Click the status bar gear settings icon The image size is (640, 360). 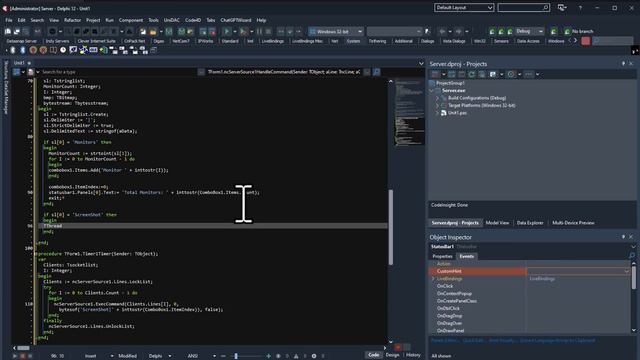314,356
